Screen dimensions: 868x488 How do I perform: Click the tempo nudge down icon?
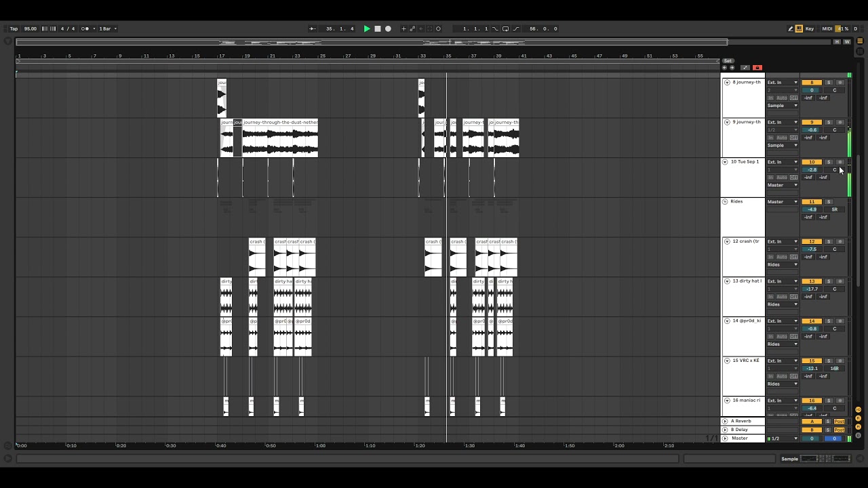(x=45, y=28)
